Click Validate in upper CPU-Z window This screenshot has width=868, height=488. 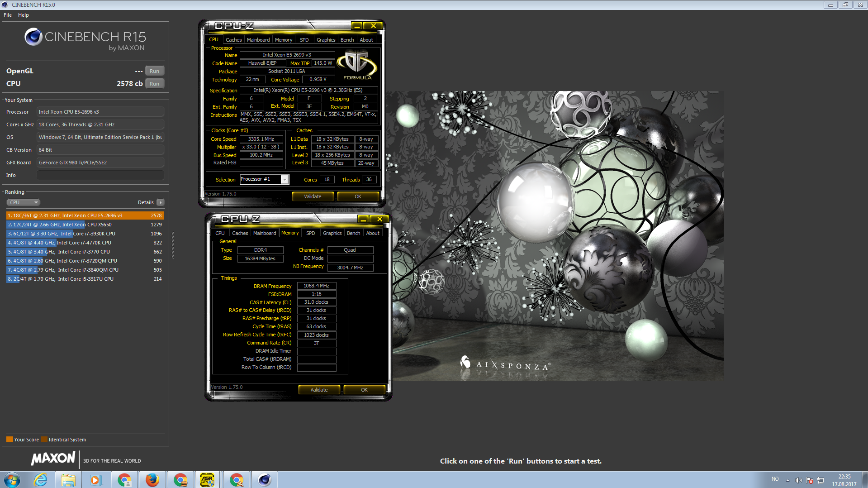[x=313, y=196]
